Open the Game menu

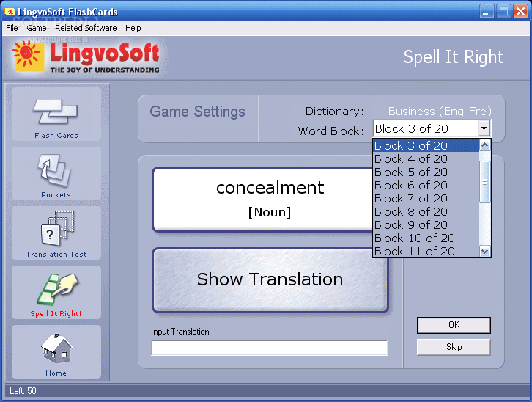pos(37,28)
